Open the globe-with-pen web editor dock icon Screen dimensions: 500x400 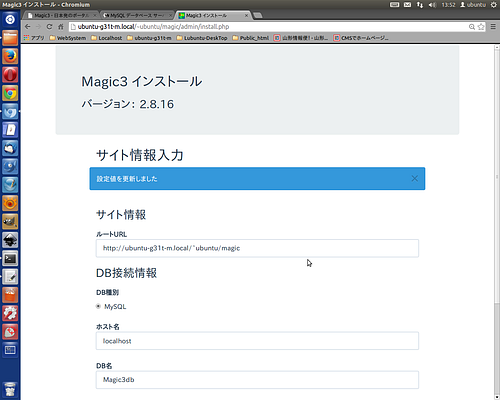10,185
